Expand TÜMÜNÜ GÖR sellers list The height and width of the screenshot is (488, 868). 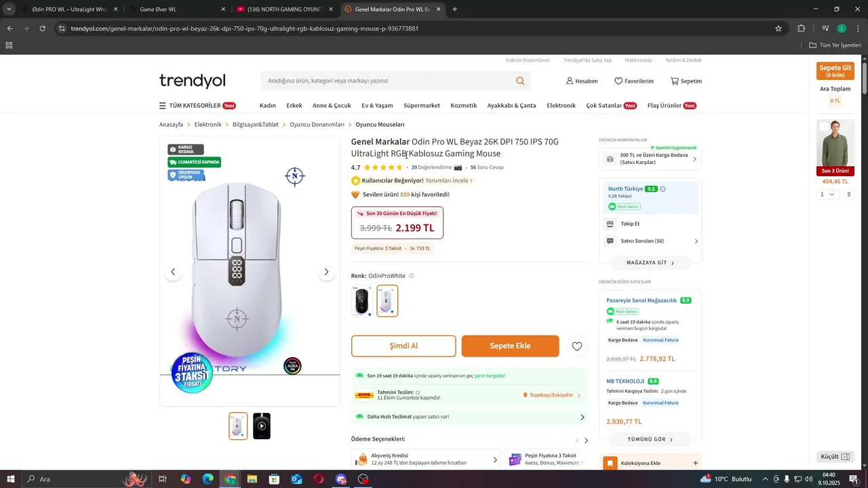(650, 439)
